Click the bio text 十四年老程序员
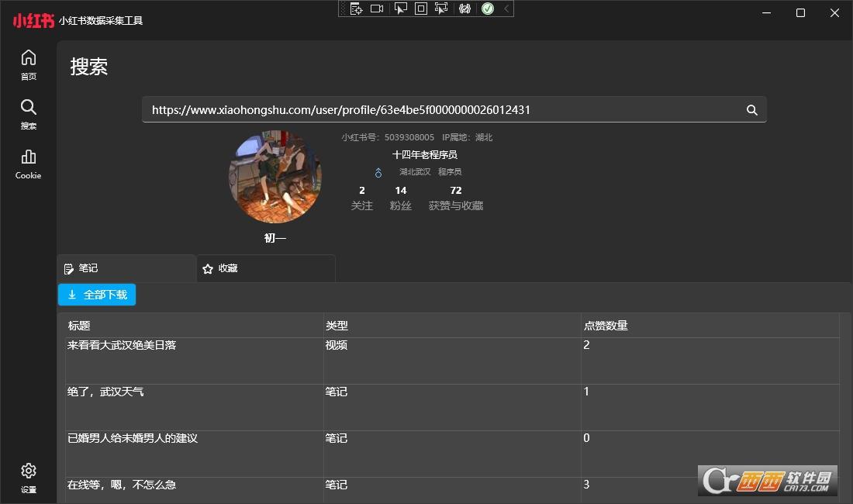The image size is (853, 504). click(x=425, y=155)
